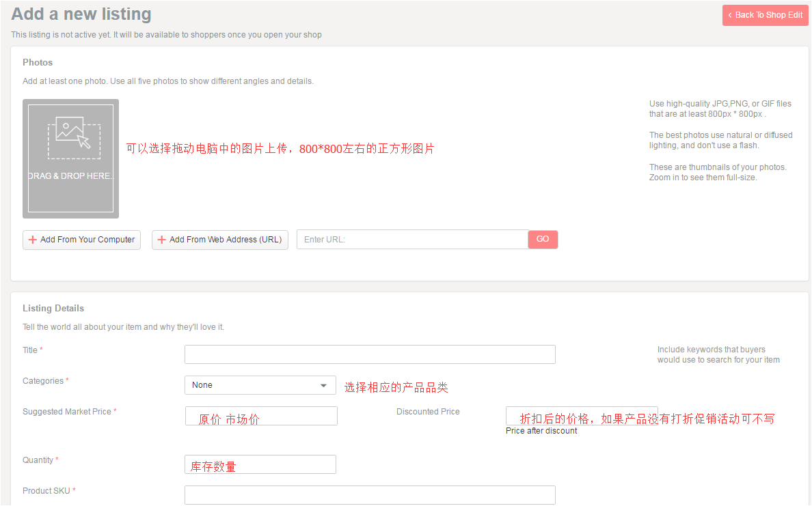Click the back chevron icon on Back To Shop Edit
This screenshot has height=506, width=812.
(730, 15)
